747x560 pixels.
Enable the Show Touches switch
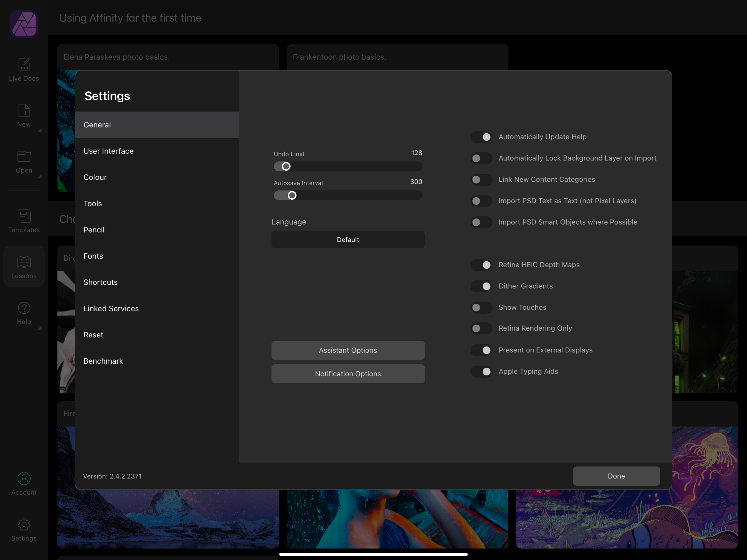[481, 307]
